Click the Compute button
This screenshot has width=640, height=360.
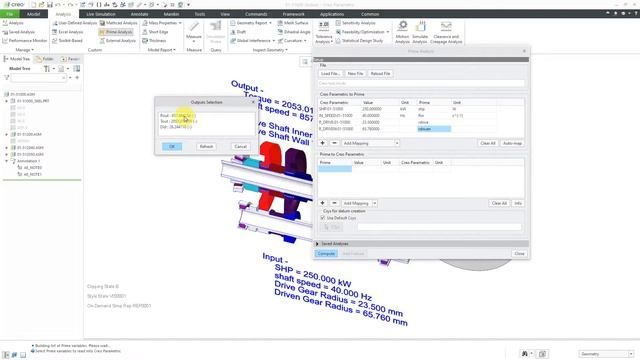coord(326,253)
